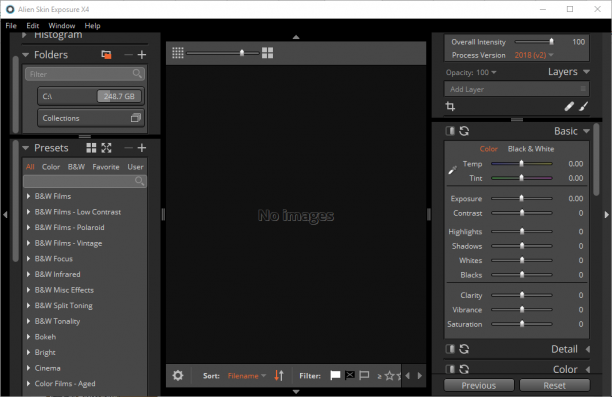This screenshot has width=612, height=397.
Task: Collapse the Basic panel triangle
Action: (586, 131)
